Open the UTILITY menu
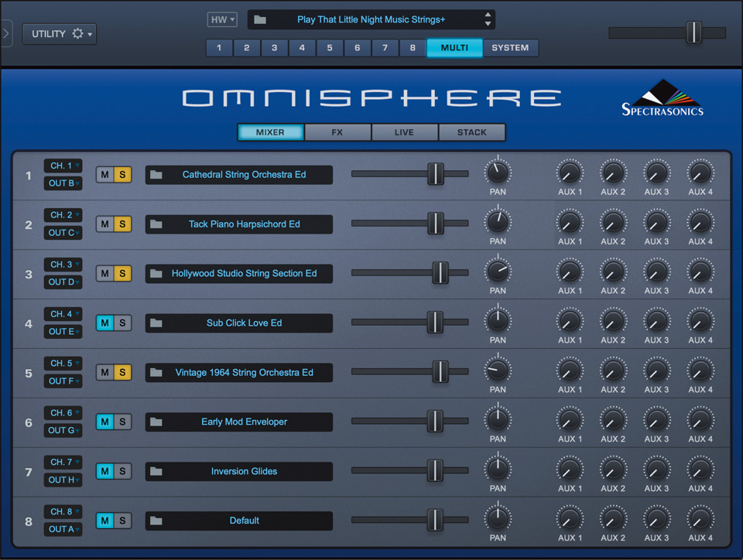Screen dimensions: 743x560 pyautogui.click(x=60, y=34)
